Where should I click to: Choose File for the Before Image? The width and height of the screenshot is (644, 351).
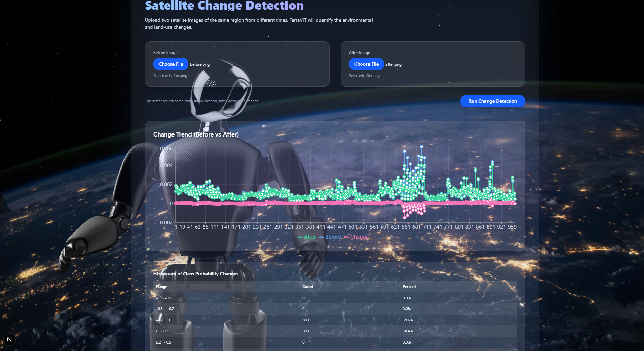tap(171, 64)
